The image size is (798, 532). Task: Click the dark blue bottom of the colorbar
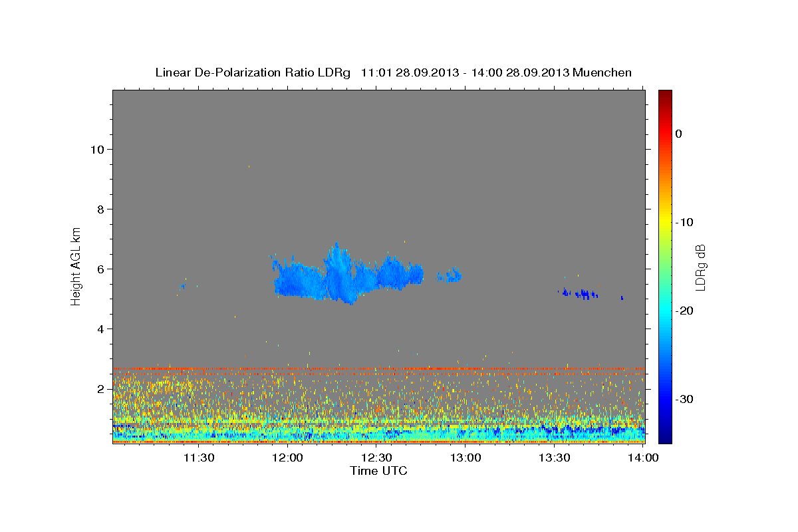pos(665,438)
